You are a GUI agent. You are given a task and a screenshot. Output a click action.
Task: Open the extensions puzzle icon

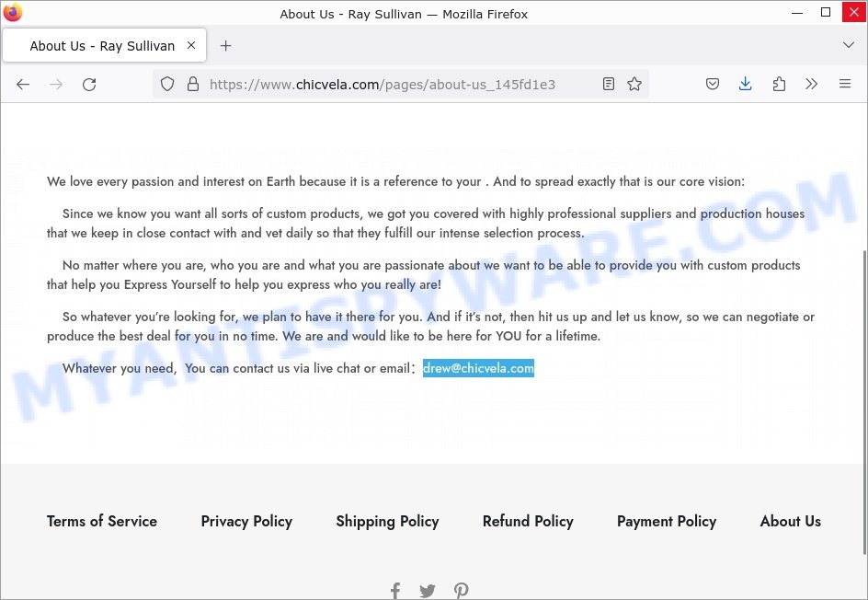[779, 85]
